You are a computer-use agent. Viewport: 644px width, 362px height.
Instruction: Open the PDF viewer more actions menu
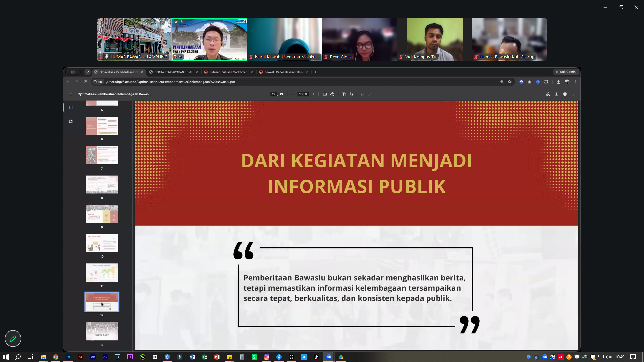point(573,94)
